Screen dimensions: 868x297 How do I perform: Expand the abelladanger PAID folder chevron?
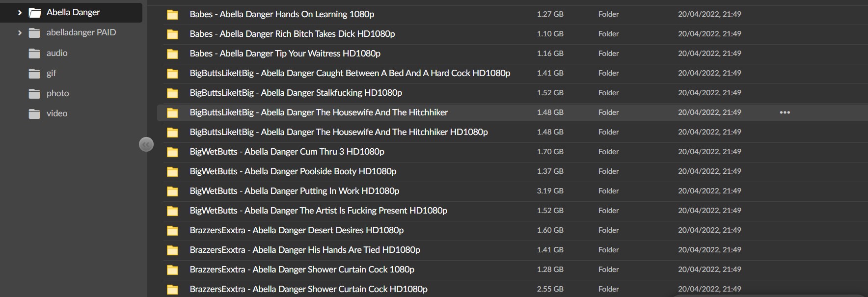point(20,33)
